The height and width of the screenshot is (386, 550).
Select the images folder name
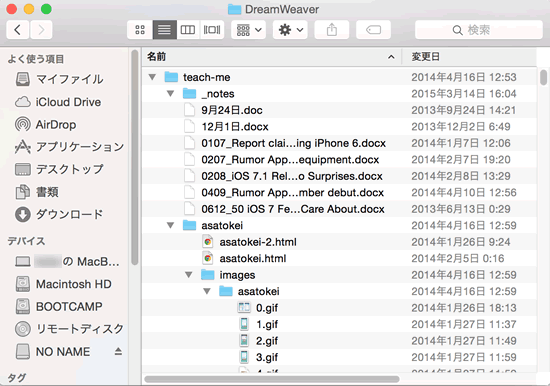click(x=237, y=275)
